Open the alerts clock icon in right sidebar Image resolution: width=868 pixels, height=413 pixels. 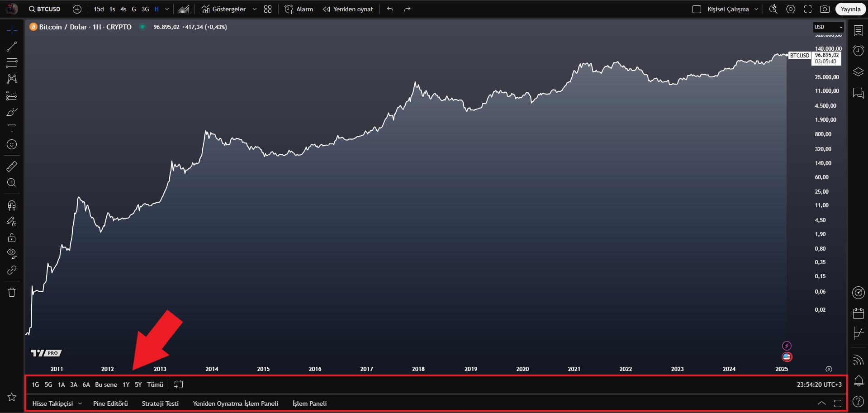coord(858,51)
